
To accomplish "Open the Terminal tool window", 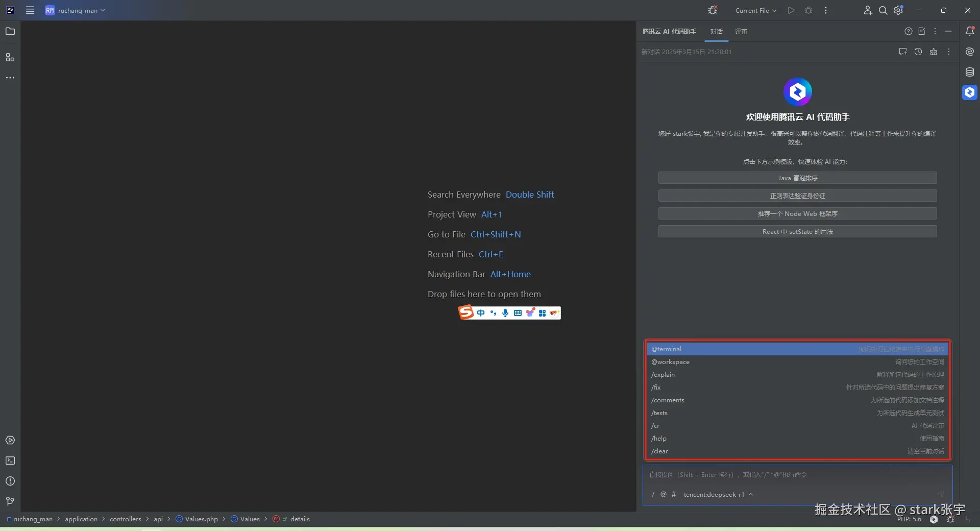I will click(10, 461).
